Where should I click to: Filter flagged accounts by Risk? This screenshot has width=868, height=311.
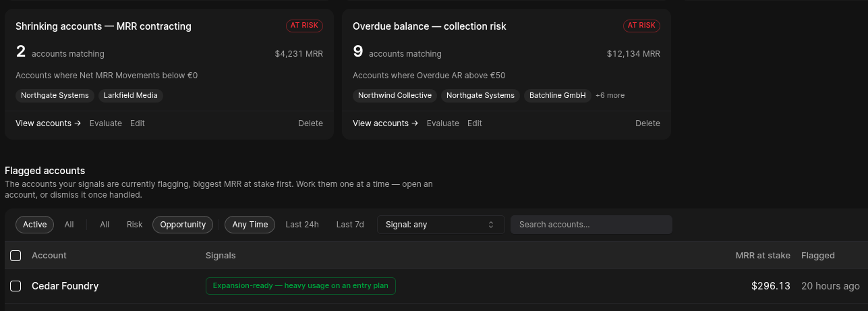[x=135, y=225]
